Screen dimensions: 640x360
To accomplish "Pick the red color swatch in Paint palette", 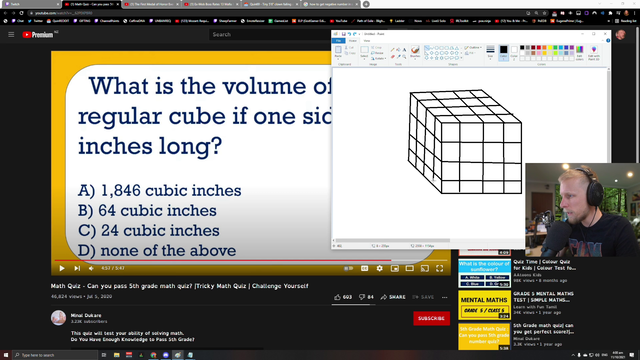I will [538, 47].
